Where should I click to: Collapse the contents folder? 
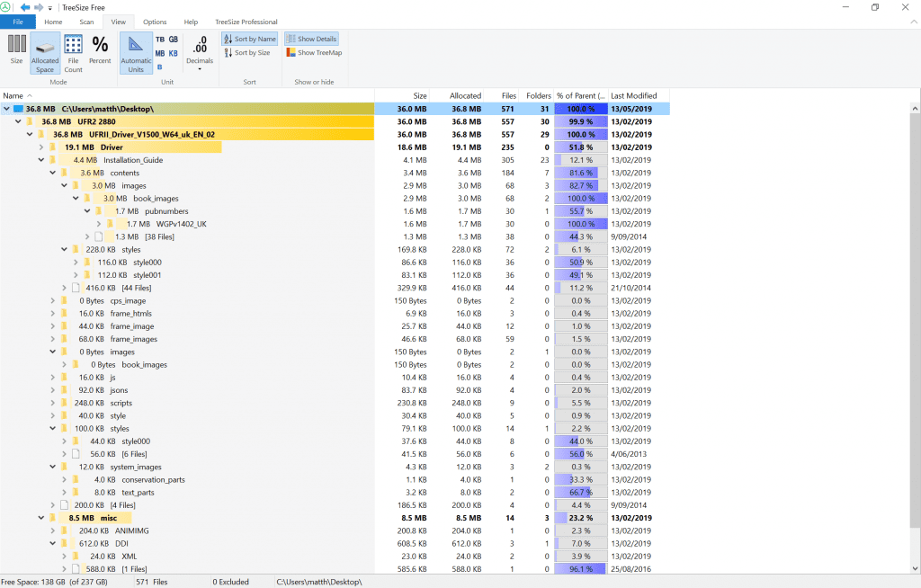click(x=53, y=173)
